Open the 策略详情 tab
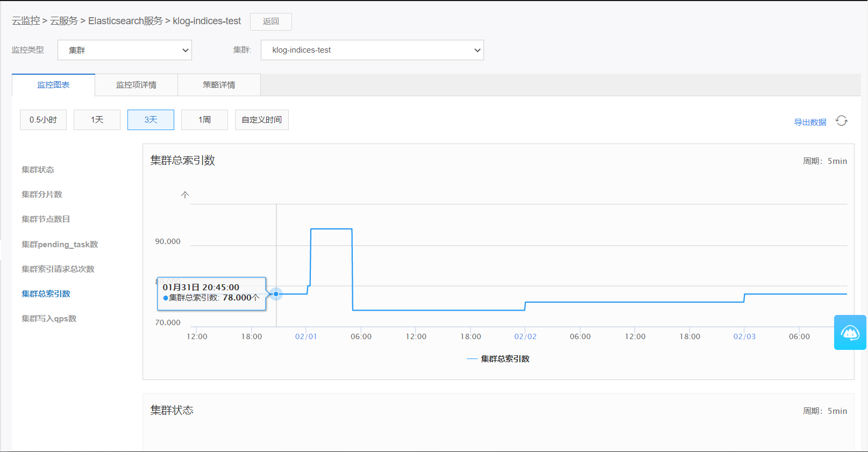868x452 pixels. tap(219, 85)
